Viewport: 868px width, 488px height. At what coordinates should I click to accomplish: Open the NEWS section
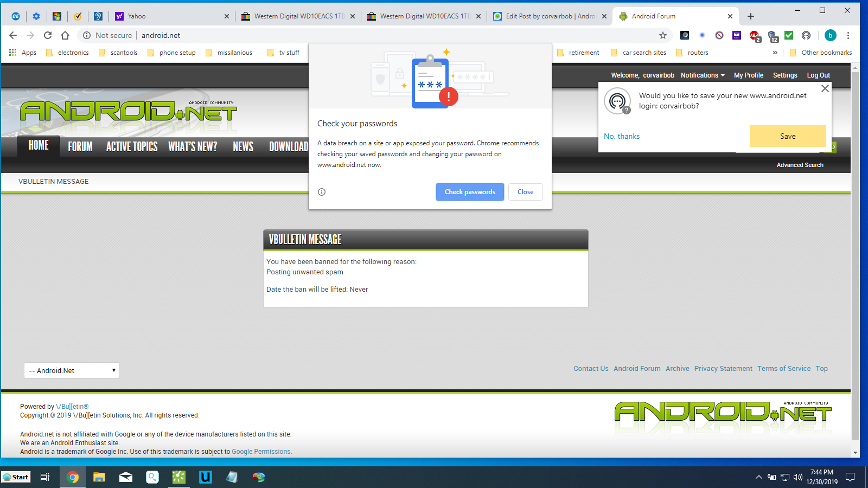pyautogui.click(x=243, y=146)
